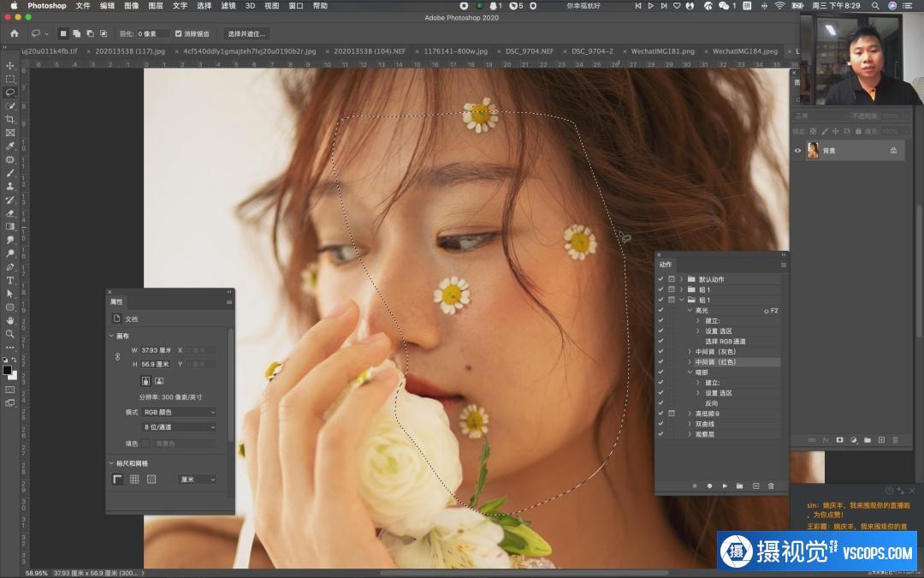Screen dimensions: 924x578
Task: Select the Path Selection arrow tool
Action: point(10,294)
